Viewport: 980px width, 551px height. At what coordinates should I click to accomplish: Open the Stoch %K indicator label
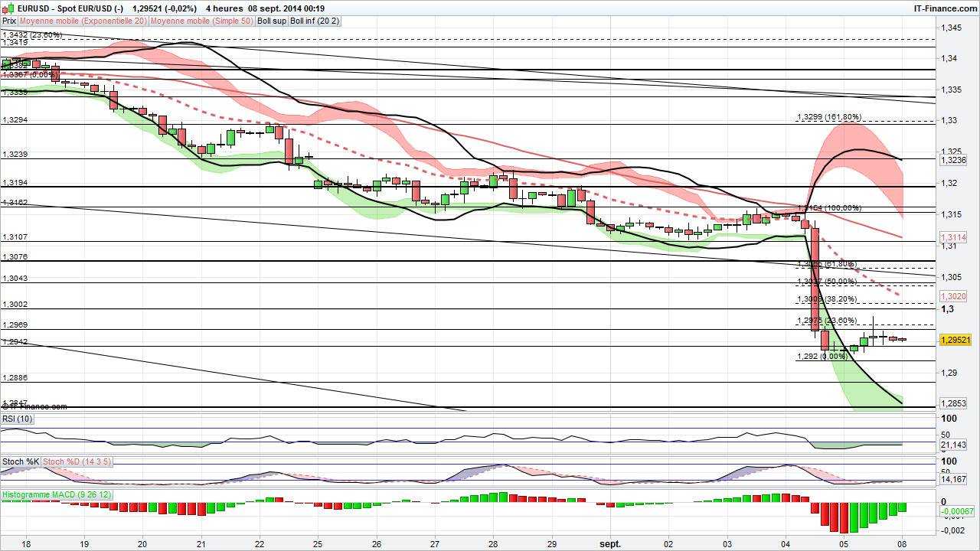pyautogui.click(x=21, y=461)
